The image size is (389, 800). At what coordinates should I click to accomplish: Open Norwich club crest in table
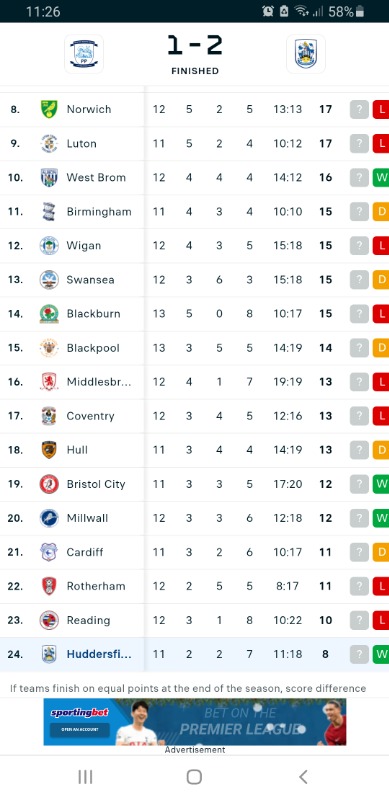tap(49, 109)
